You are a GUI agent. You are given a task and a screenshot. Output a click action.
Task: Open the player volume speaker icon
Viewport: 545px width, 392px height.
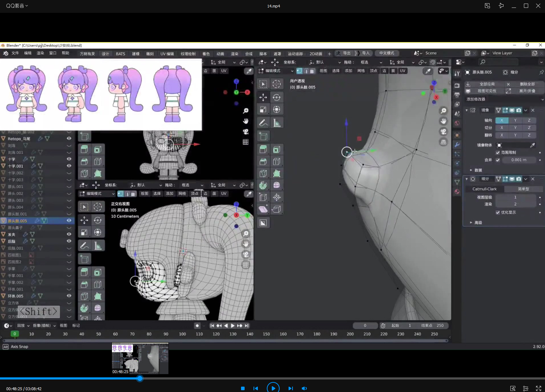tap(304, 388)
